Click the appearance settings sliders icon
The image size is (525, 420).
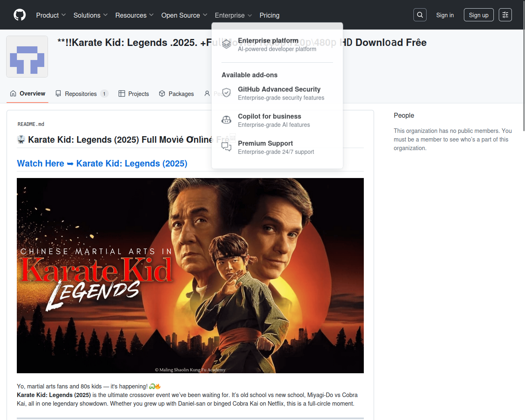[x=505, y=15]
